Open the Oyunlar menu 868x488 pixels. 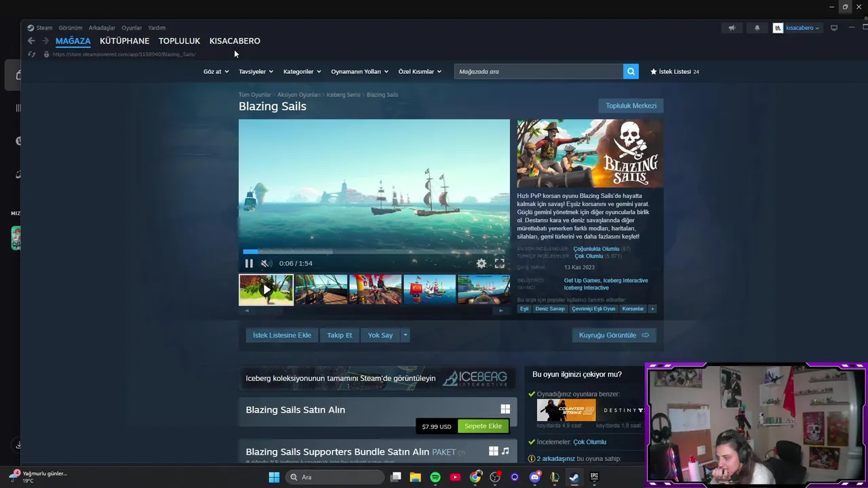pos(132,28)
